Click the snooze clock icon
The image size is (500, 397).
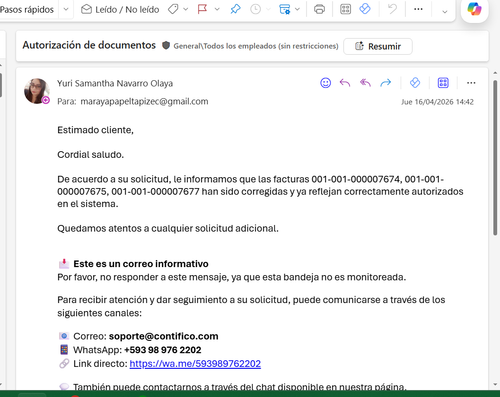(x=255, y=9)
